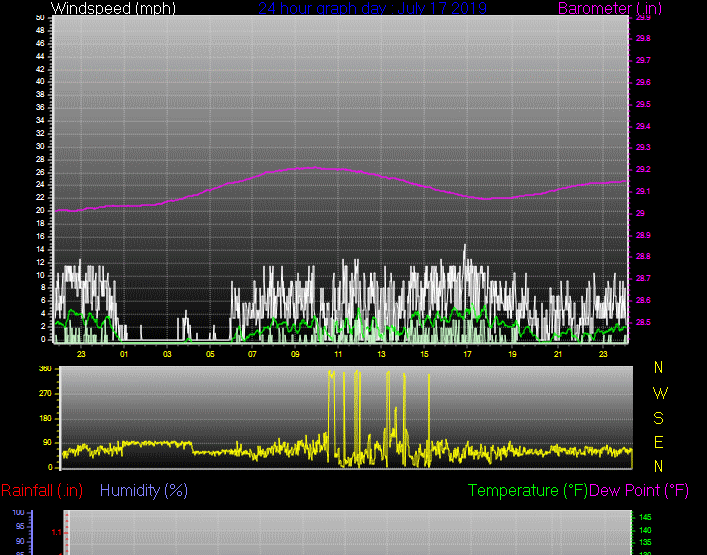Click the E compass direction letter
This screenshot has height=555, width=707.
point(658,442)
